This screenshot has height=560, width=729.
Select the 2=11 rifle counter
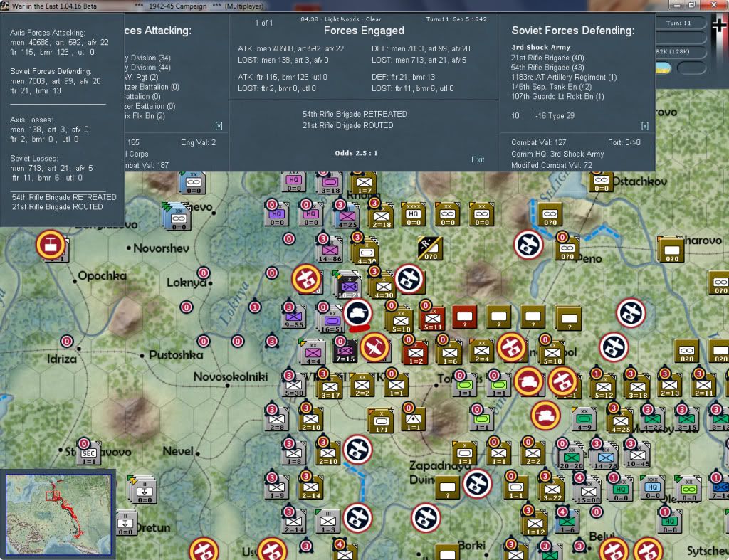(x=704, y=386)
